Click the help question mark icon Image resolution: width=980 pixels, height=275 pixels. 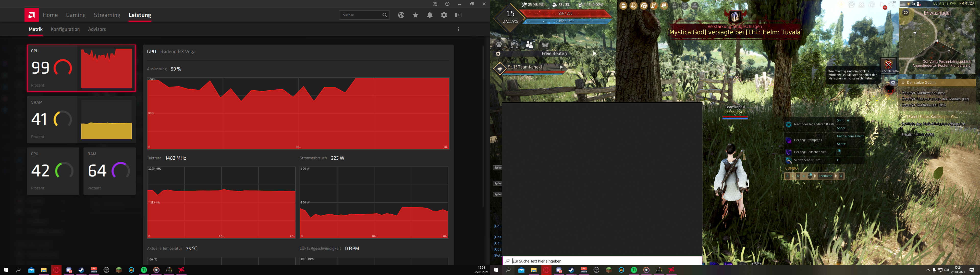pyautogui.click(x=447, y=4)
